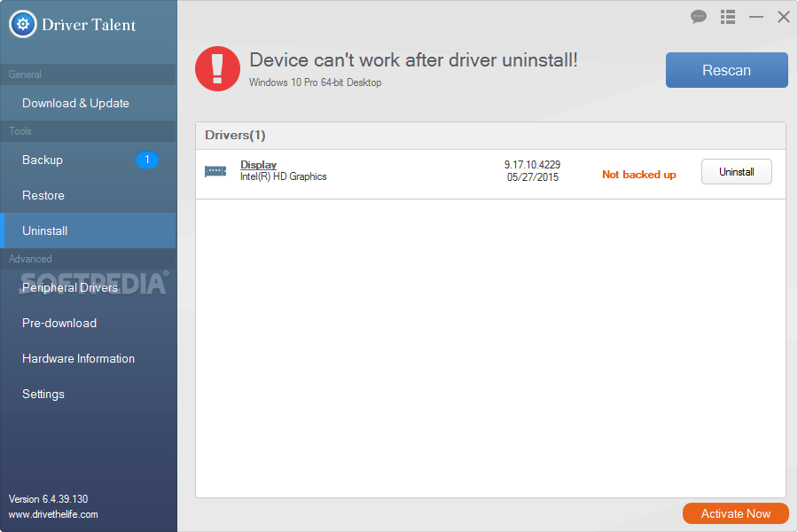The width and height of the screenshot is (798, 532).
Task: Open the Backup tool
Action: (x=89, y=160)
